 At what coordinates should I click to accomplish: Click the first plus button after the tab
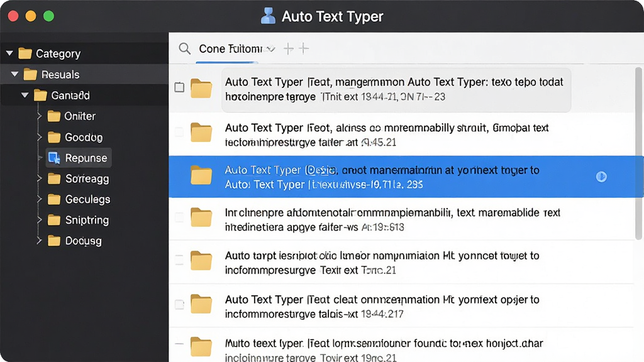pos(289,49)
